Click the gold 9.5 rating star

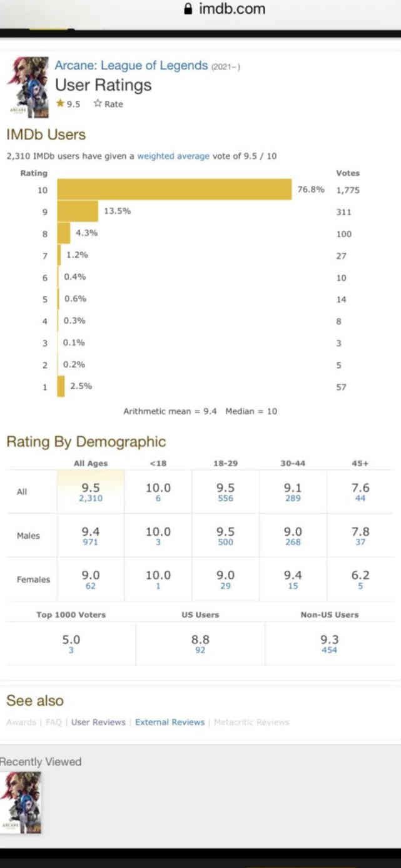click(60, 104)
